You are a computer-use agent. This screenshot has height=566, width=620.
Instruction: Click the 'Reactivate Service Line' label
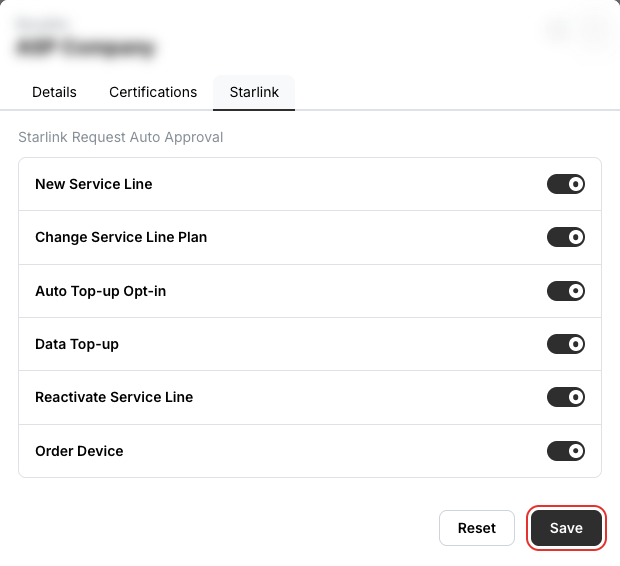click(114, 397)
